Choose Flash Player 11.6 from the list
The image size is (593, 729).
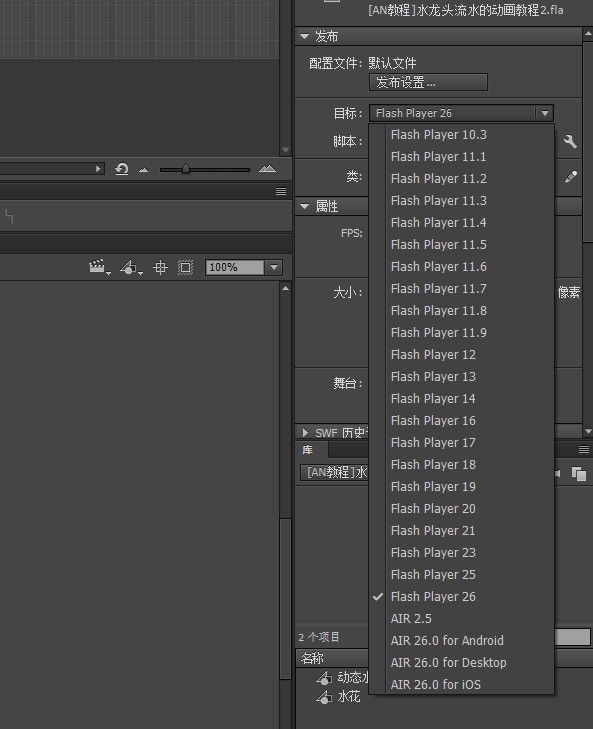470,266
